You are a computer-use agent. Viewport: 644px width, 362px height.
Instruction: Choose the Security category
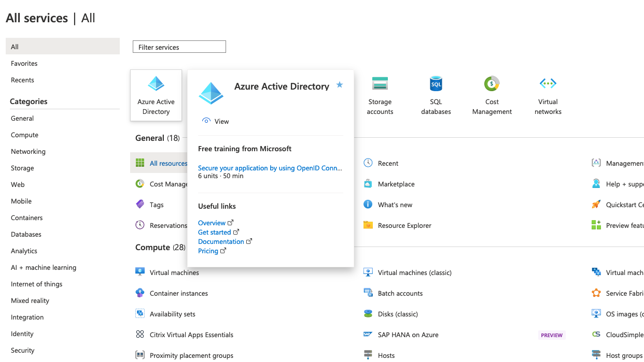coord(22,350)
